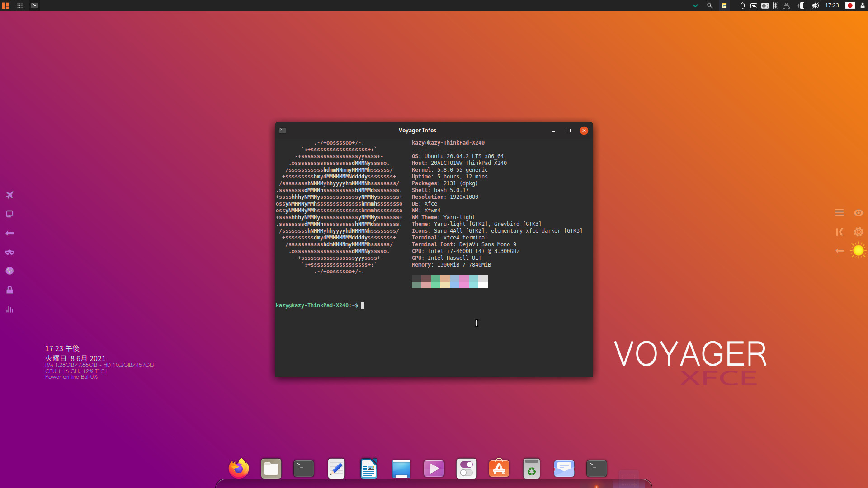Image resolution: width=868 pixels, height=488 pixels.
Task: Click the collapse K-arrow icon on right side
Action: pyautogui.click(x=840, y=232)
